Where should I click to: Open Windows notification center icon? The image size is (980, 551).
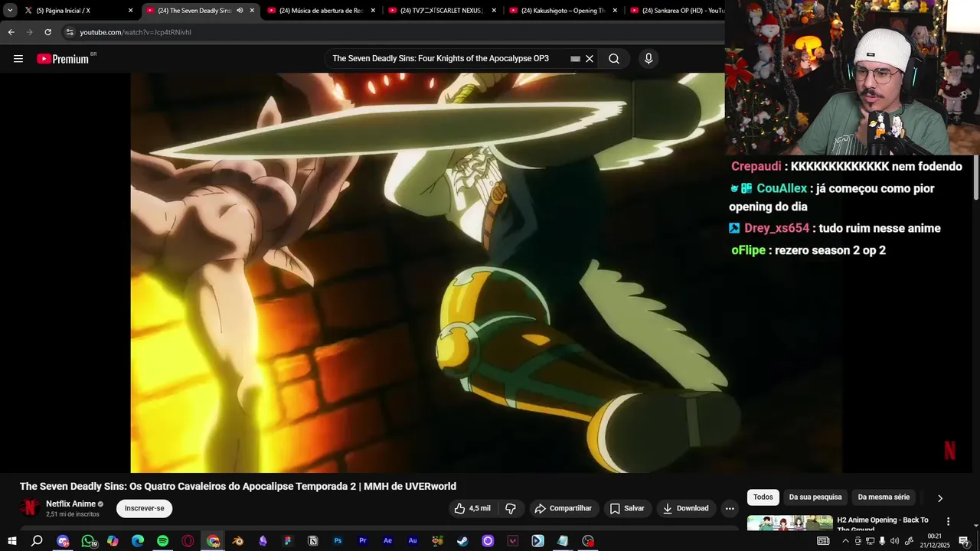(964, 541)
